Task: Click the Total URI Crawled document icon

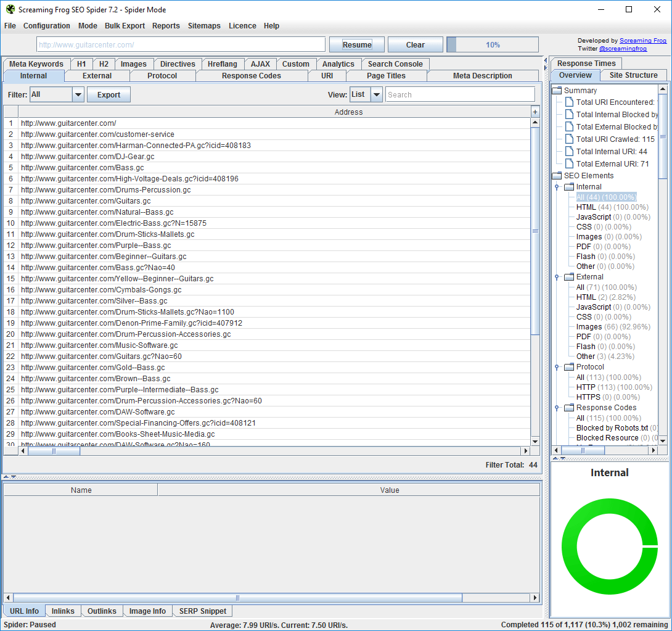Action: point(569,139)
